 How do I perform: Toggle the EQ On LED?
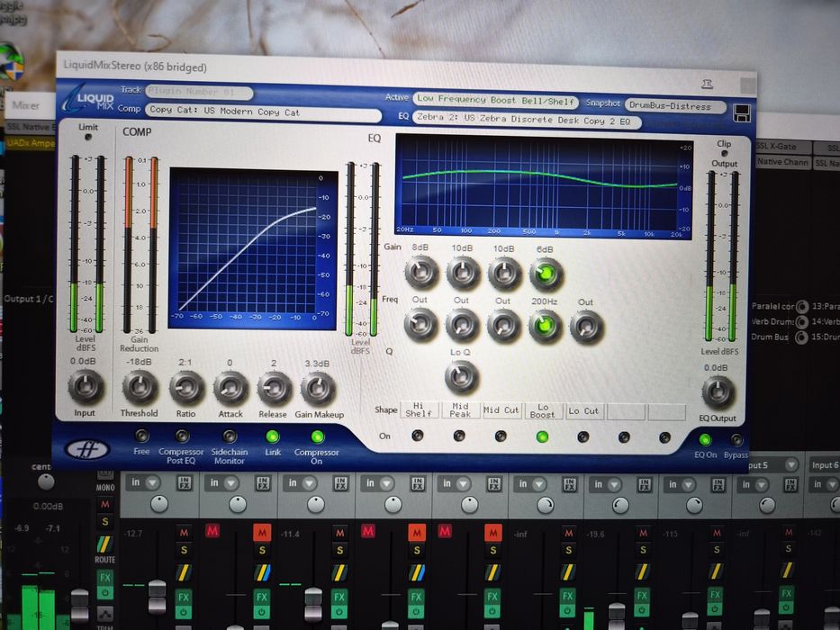click(704, 440)
